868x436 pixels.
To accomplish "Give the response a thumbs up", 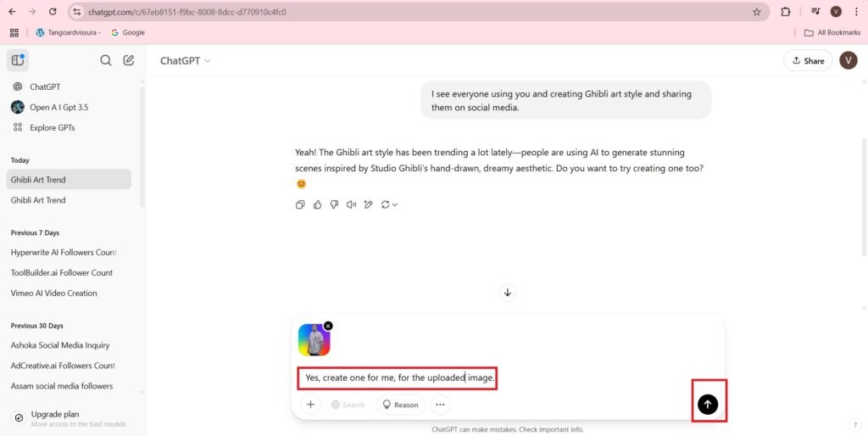I will point(317,204).
